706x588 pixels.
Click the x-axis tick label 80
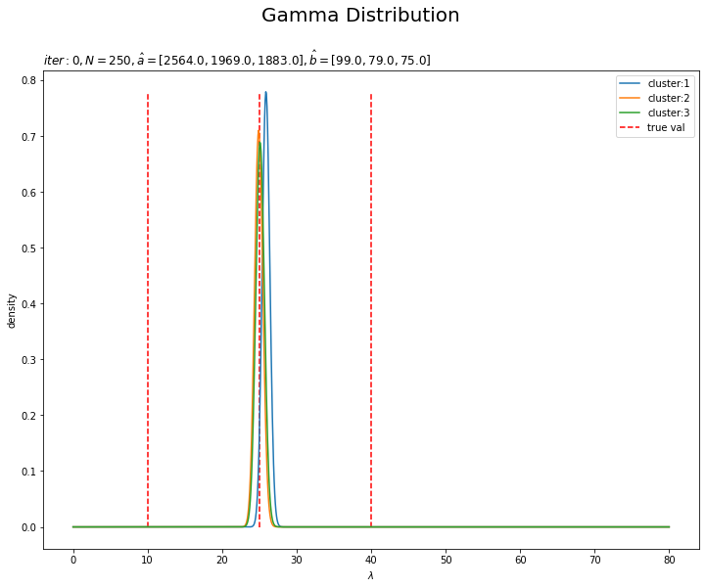(x=669, y=560)
